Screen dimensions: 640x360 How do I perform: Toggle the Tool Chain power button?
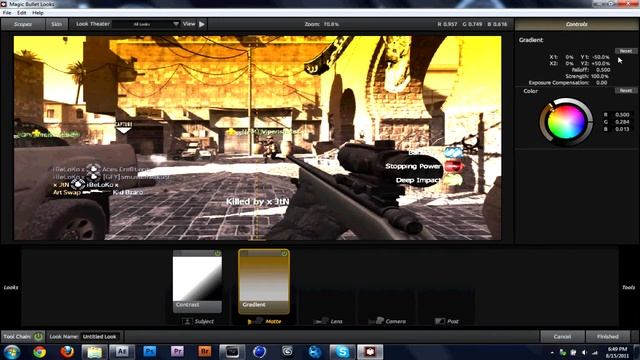coord(38,336)
